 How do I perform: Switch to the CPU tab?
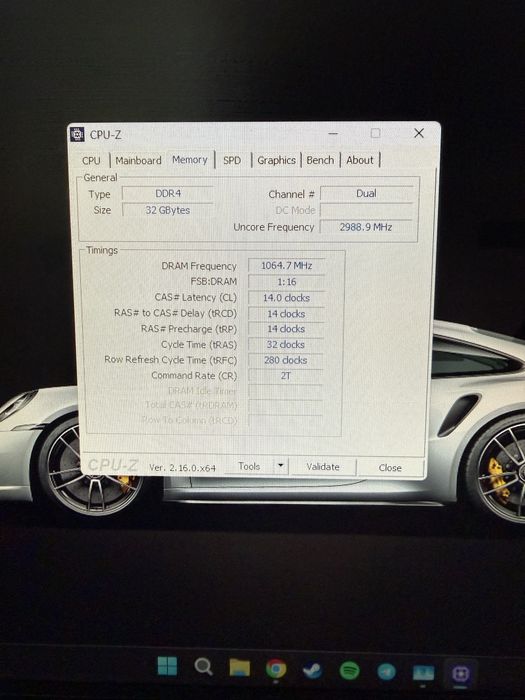91,161
